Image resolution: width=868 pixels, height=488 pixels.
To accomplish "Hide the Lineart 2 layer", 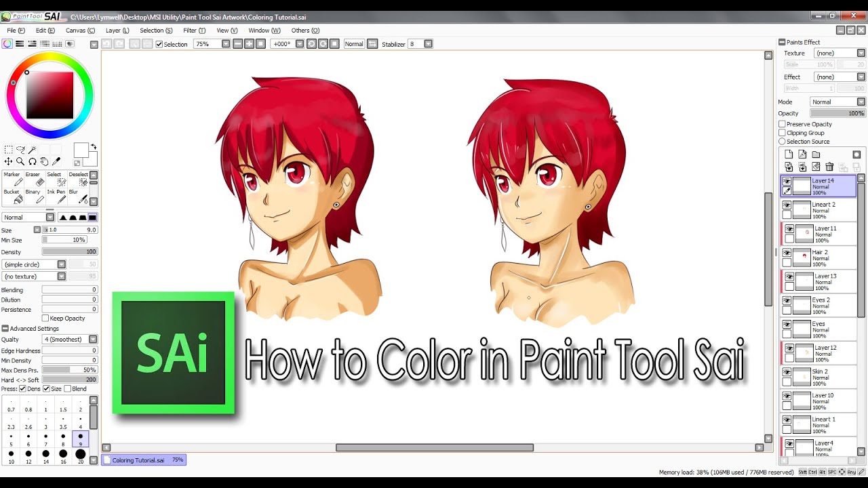I will click(787, 205).
